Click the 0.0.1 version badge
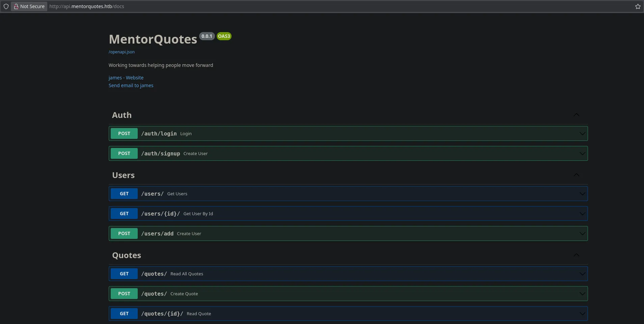The height and width of the screenshot is (324, 644). tap(207, 36)
